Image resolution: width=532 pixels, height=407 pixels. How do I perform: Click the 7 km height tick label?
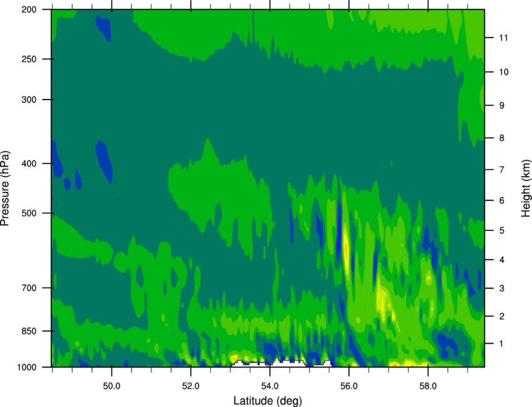pos(501,170)
